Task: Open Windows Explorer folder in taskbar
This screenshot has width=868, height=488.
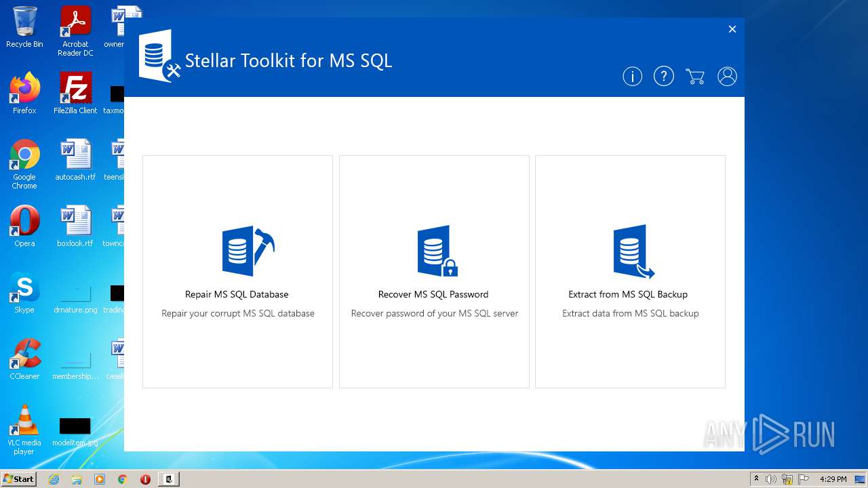Action: 77,479
